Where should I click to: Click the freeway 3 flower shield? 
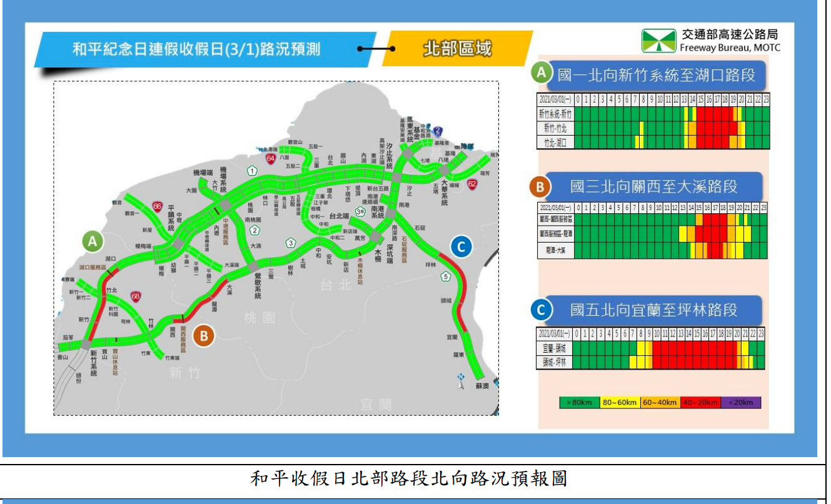coord(290,243)
